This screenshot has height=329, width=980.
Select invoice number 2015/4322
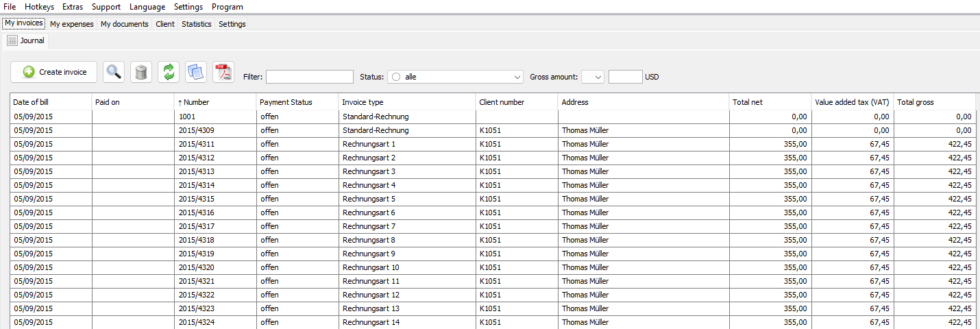tap(215, 295)
